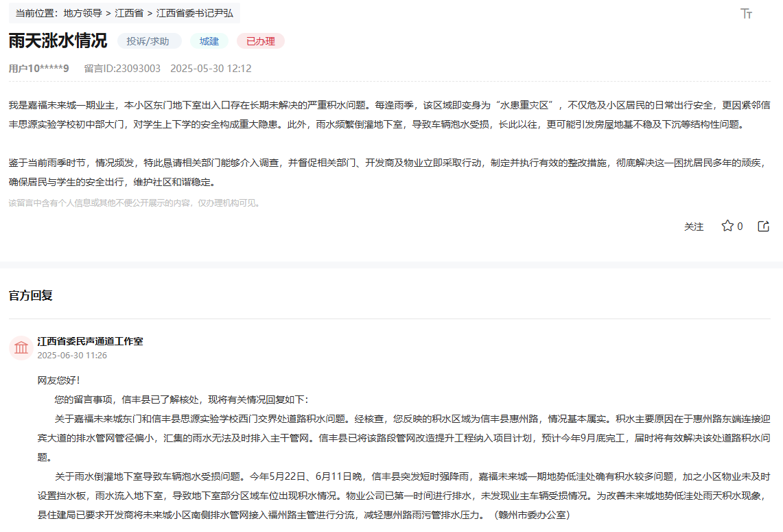Navigate to 江西省 breadcrumb link
This screenshot has height=532, width=783.
(x=129, y=13)
